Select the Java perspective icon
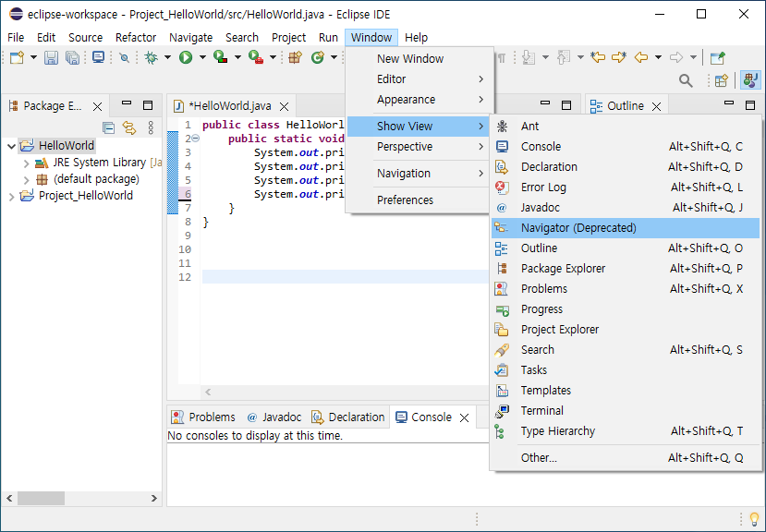This screenshot has width=766, height=532. click(x=750, y=80)
